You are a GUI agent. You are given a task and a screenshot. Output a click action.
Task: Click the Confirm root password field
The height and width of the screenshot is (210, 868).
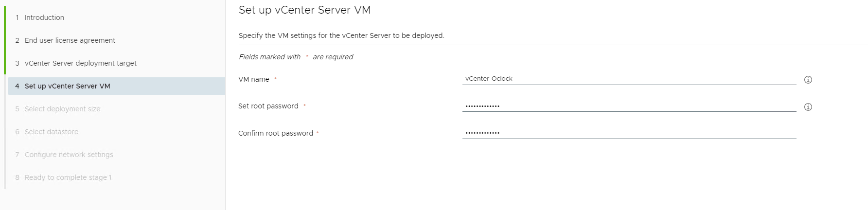pos(629,133)
